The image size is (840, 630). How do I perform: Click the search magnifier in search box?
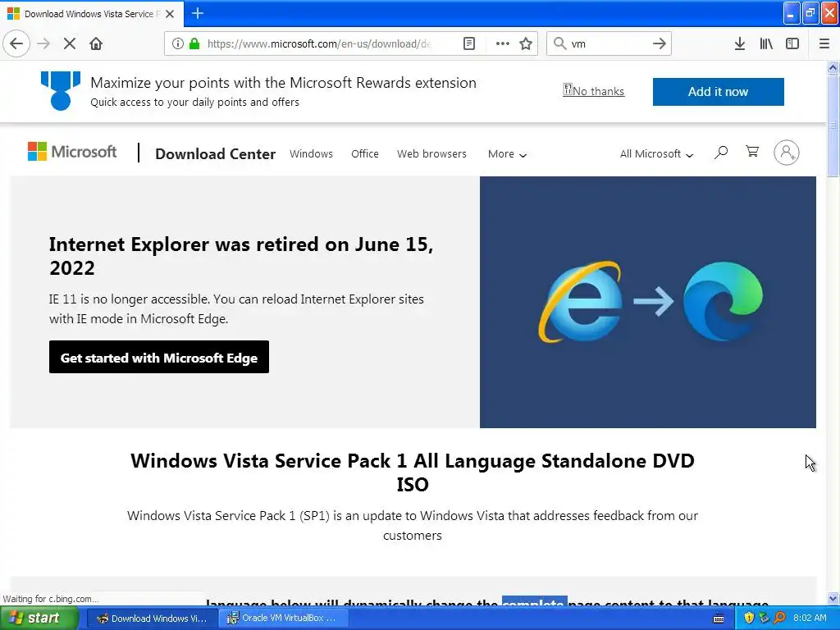tap(559, 43)
